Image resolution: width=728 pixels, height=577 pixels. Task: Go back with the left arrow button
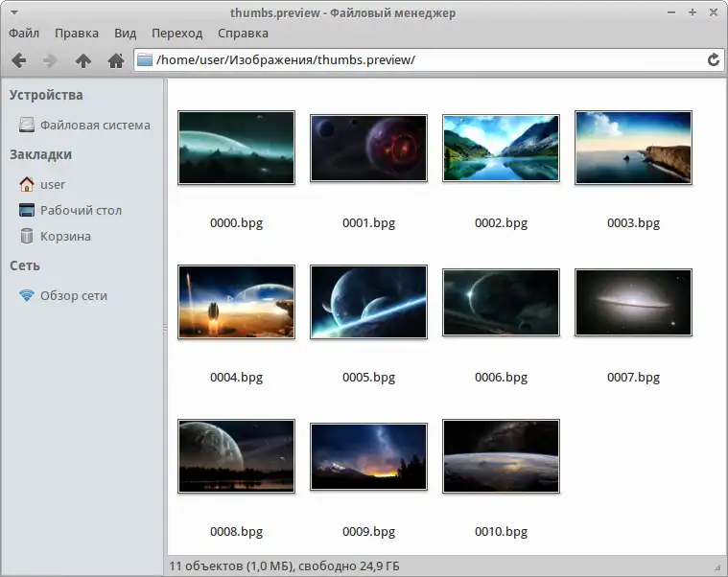(18, 60)
